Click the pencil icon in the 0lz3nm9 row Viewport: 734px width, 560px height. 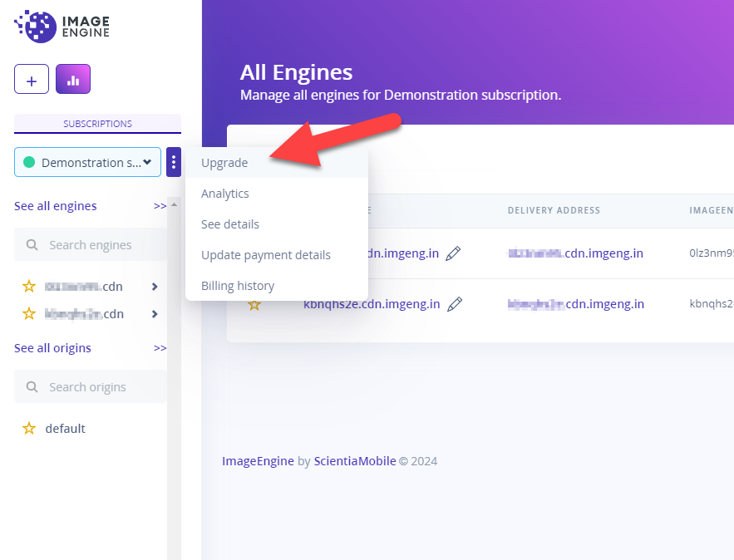[453, 253]
